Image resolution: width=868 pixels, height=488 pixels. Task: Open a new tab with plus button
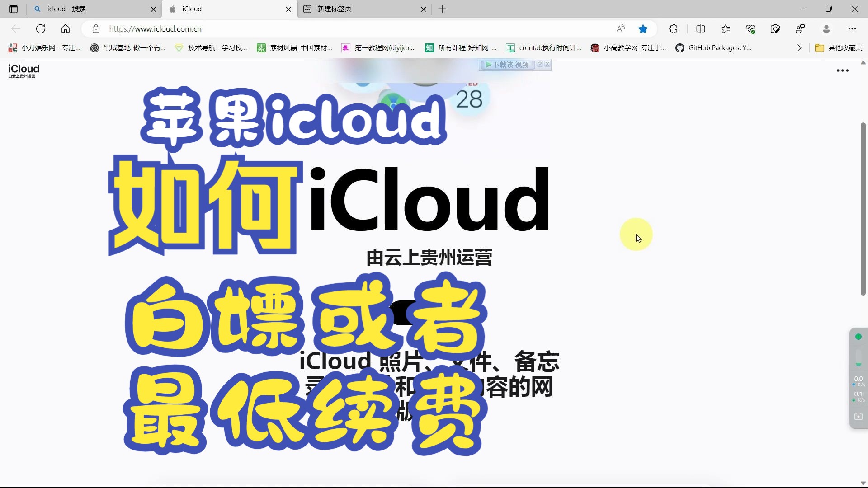[442, 9]
